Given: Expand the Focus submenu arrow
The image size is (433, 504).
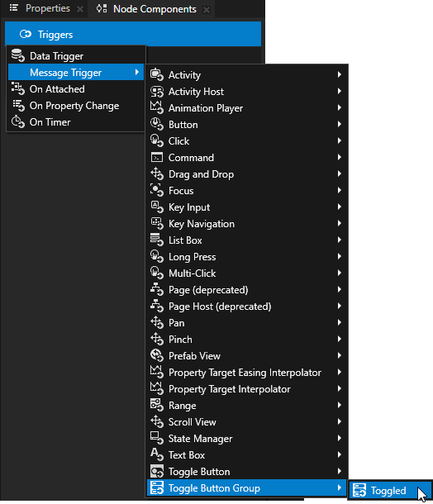Looking at the screenshot, I should click(x=340, y=191).
